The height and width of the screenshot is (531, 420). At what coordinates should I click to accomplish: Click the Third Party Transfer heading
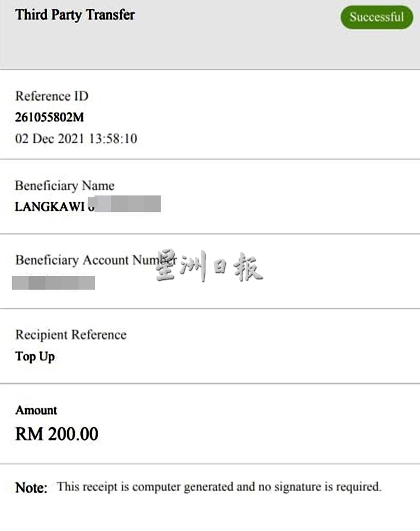[x=75, y=15]
